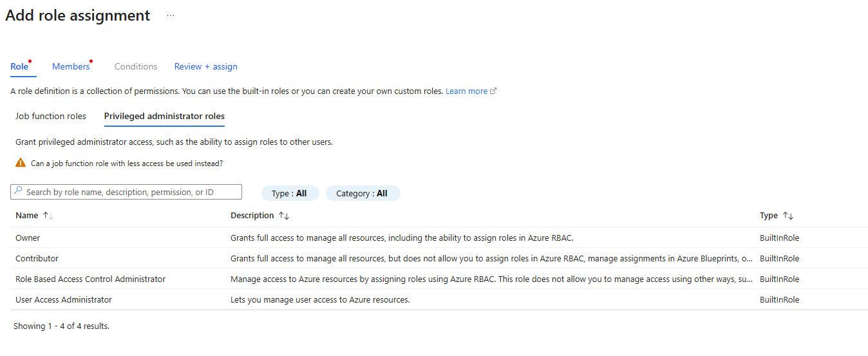Click the warning triangle icon
This screenshot has height=356, width=868.
(x=21, y=163)
